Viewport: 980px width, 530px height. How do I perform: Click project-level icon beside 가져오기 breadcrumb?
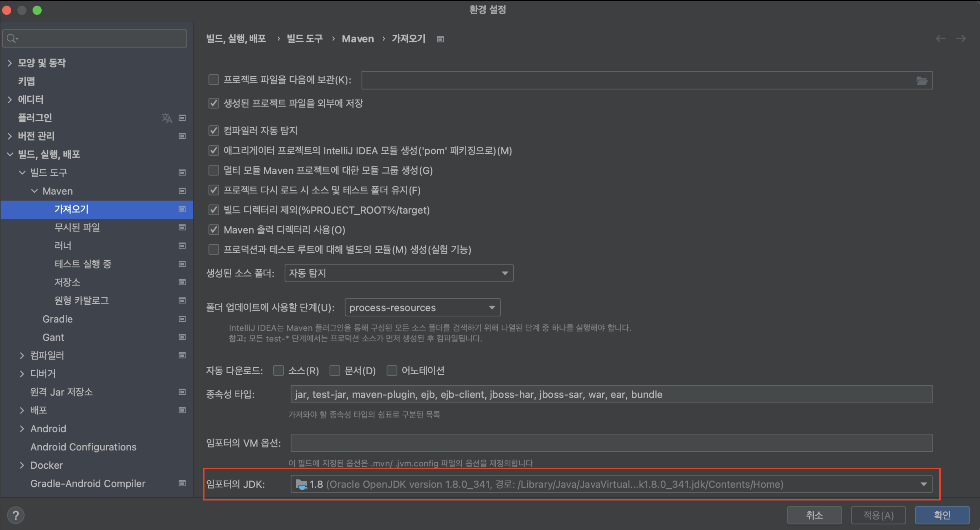[x=440, y=39]
